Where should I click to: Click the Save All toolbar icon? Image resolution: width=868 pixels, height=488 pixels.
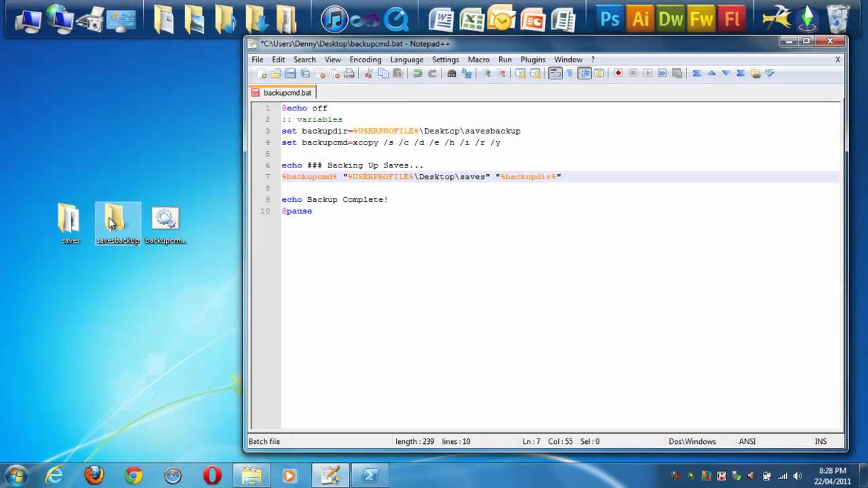click(305, 73)
